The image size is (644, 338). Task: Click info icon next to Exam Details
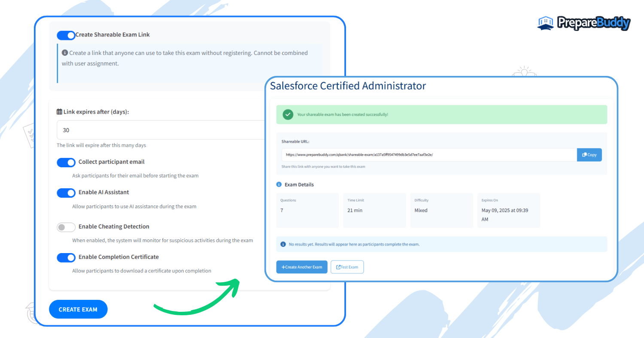[x=279, y=184]
